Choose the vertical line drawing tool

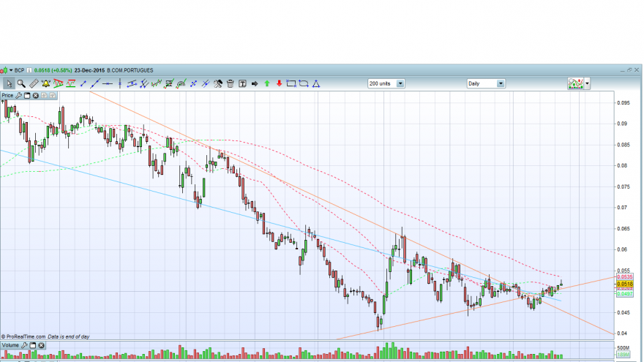[119, 83]
